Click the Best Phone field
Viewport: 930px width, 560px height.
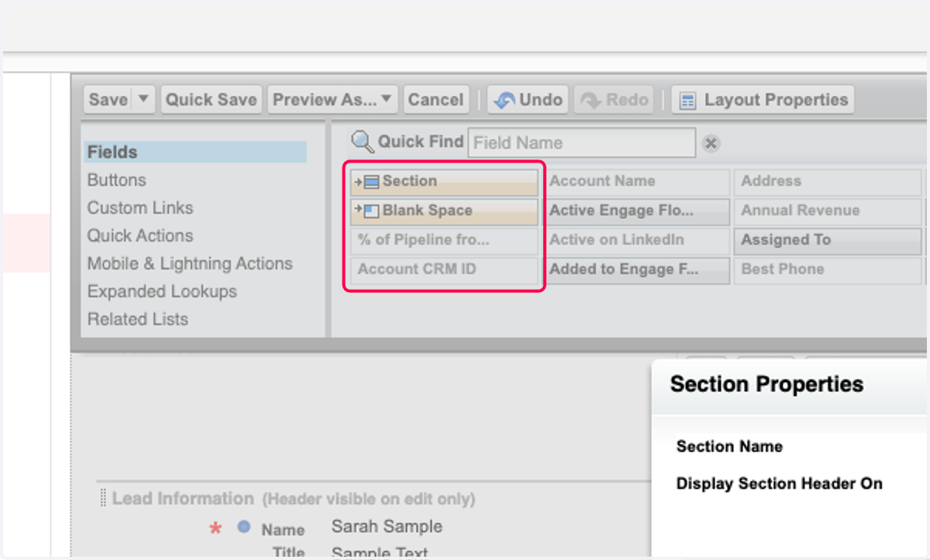point(828,270)
